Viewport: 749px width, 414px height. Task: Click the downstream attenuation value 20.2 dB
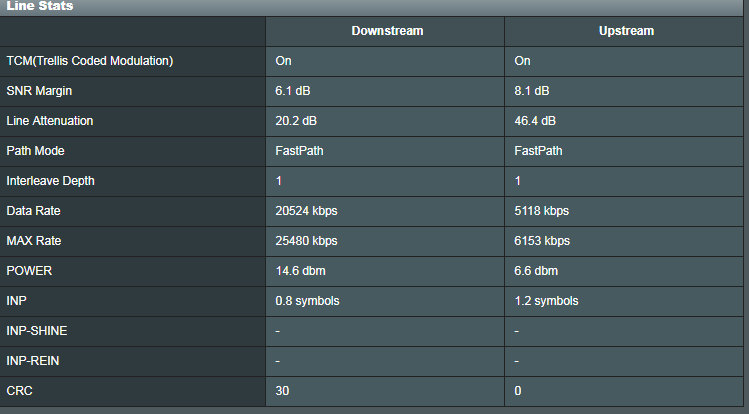(299, 121)
